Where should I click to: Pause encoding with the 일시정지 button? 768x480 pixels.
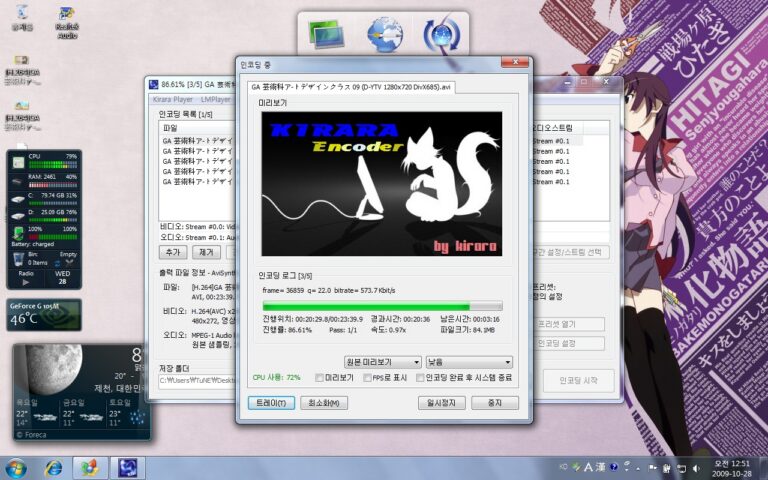point(441,403)
